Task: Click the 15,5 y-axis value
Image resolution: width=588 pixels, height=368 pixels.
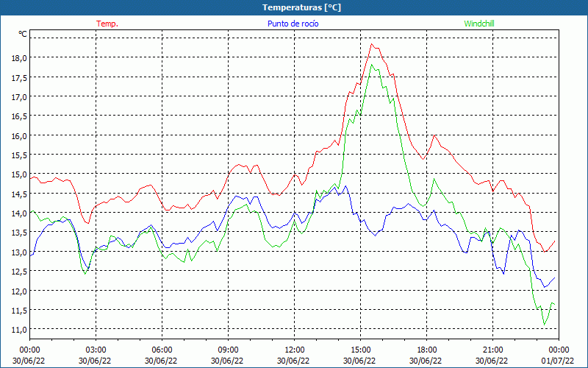Action: click(20, 155)
